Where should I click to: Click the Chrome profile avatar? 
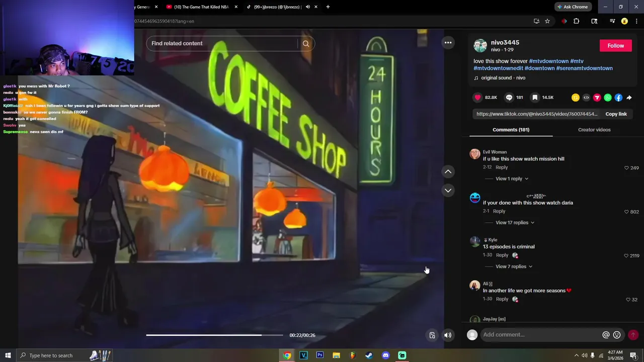pos(624,21)
